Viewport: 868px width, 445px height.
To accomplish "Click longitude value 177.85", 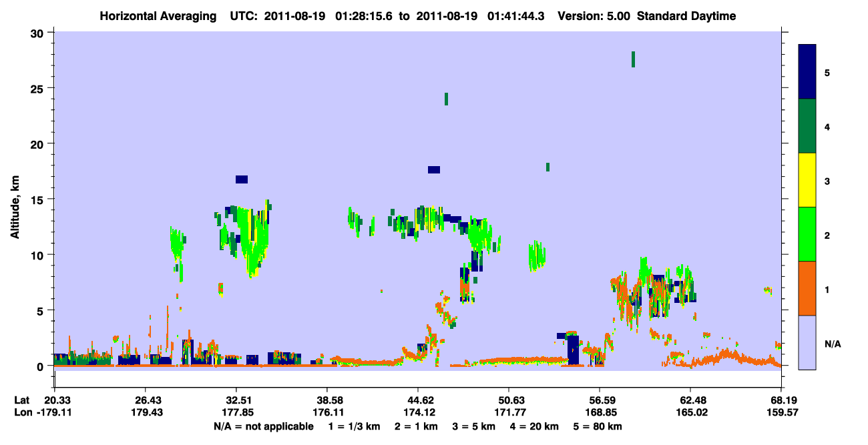I will pyautogui.click(x=236, y=412).
